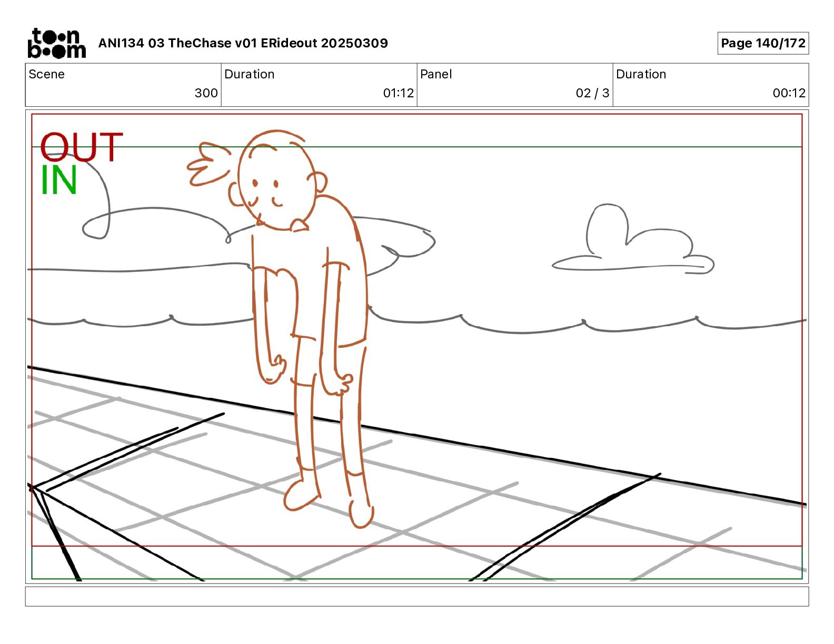
Task: Click the 'Page 140/172' box
Action: click(x=763, y=43)
